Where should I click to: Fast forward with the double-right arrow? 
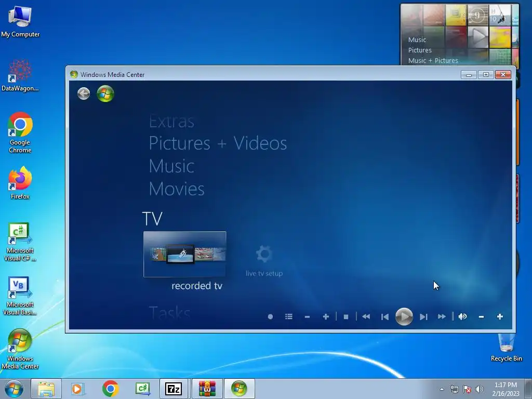(x=442, y=316)
